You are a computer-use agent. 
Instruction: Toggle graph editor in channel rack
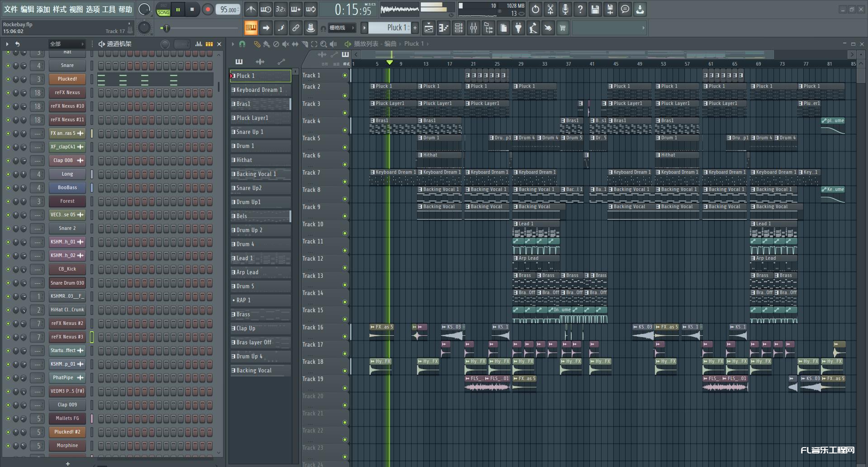[x=199, y=44]
